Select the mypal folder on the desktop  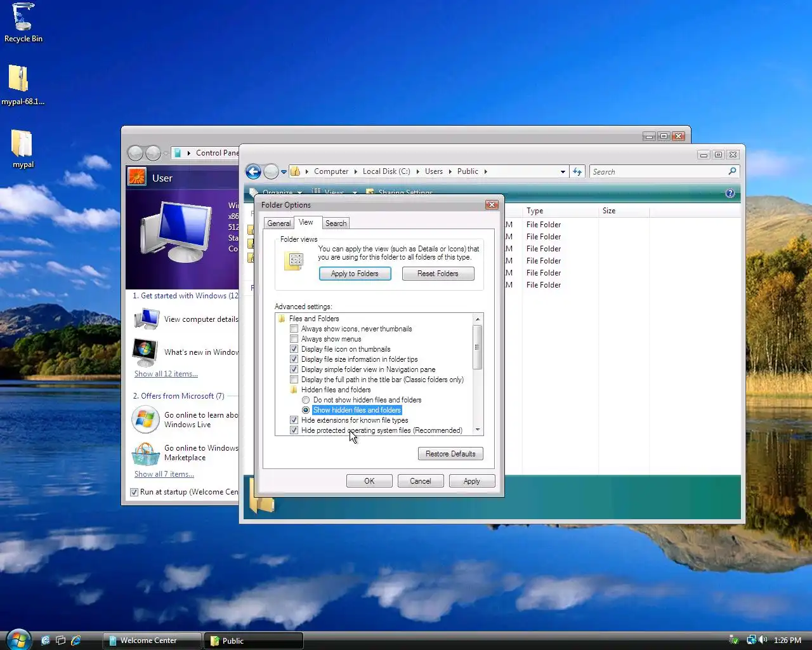coord(22,143)
